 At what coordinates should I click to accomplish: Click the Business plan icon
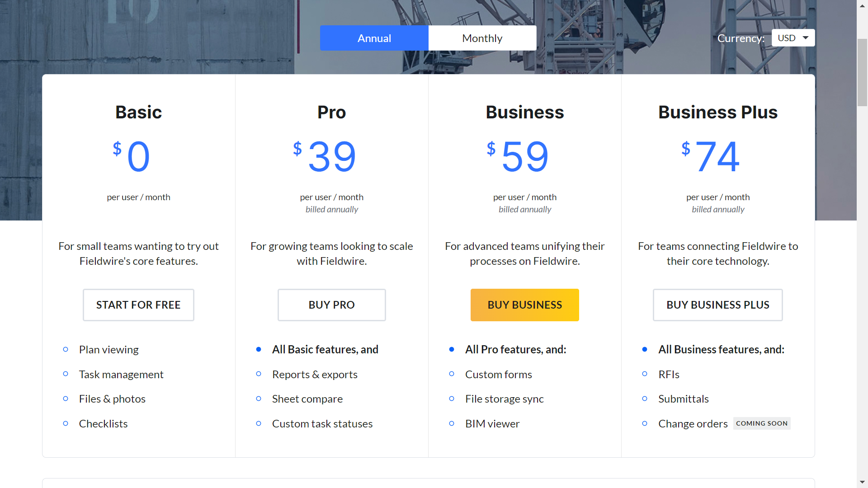click(524, 305)
